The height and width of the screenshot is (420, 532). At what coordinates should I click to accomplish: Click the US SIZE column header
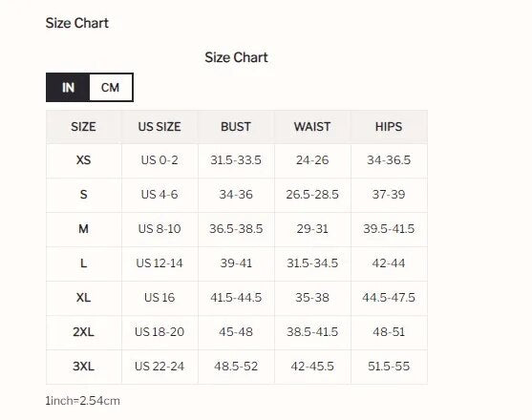[160, 127]
